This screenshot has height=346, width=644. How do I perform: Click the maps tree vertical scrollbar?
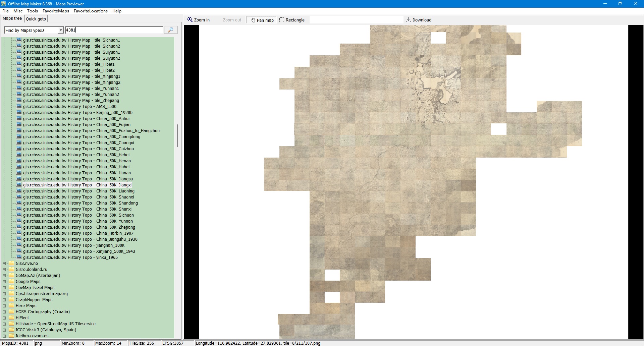[177, 136]
